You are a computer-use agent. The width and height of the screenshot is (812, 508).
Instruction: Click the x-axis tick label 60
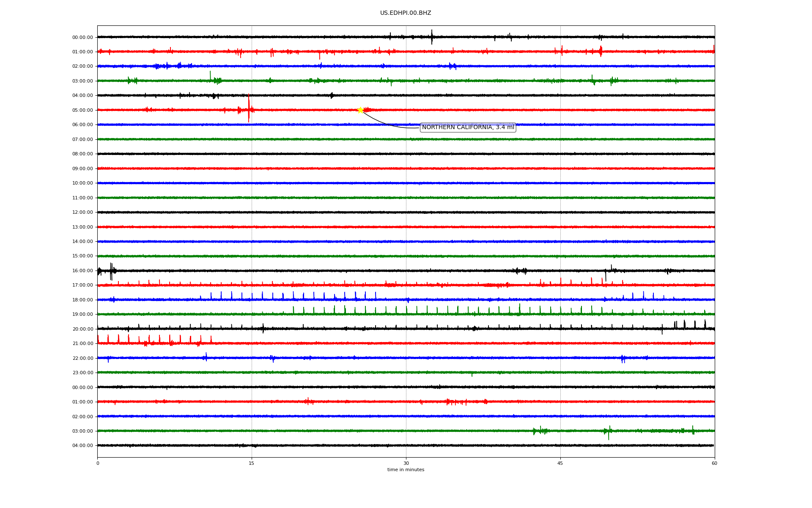tap(714, 463)
